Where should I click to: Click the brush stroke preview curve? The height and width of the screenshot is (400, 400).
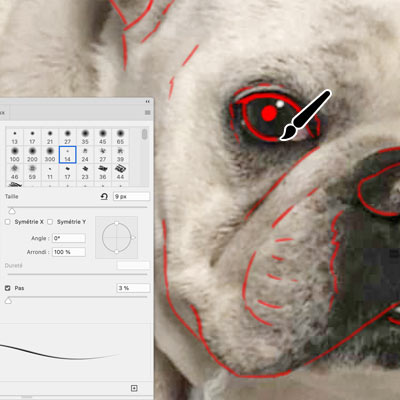tap(60, 353)
